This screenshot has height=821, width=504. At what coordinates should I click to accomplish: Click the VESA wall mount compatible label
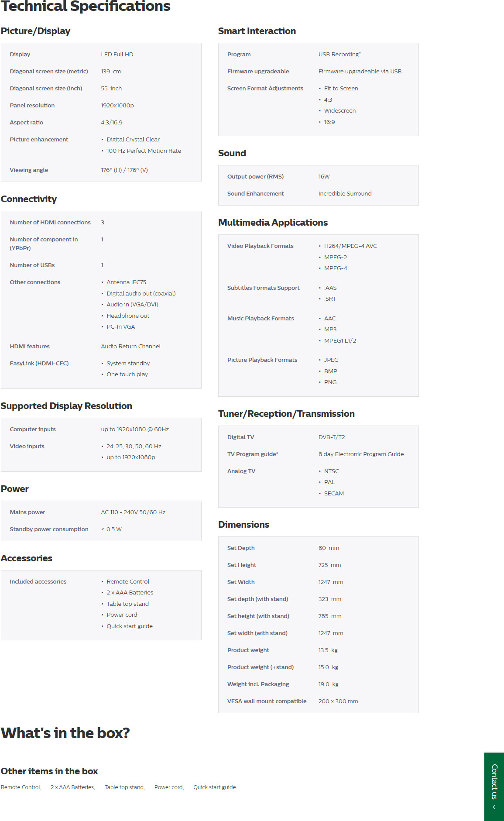coord(267,701)
